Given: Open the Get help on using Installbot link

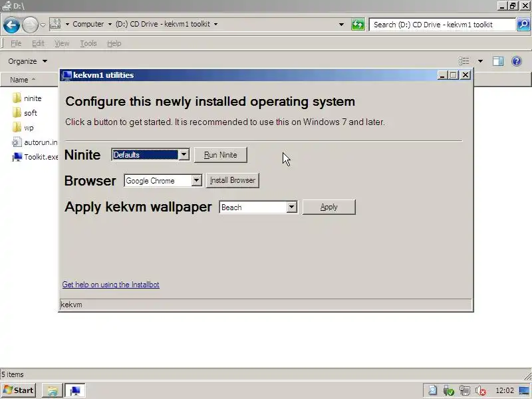Looking at the screenshot, I should click(110, 285).
